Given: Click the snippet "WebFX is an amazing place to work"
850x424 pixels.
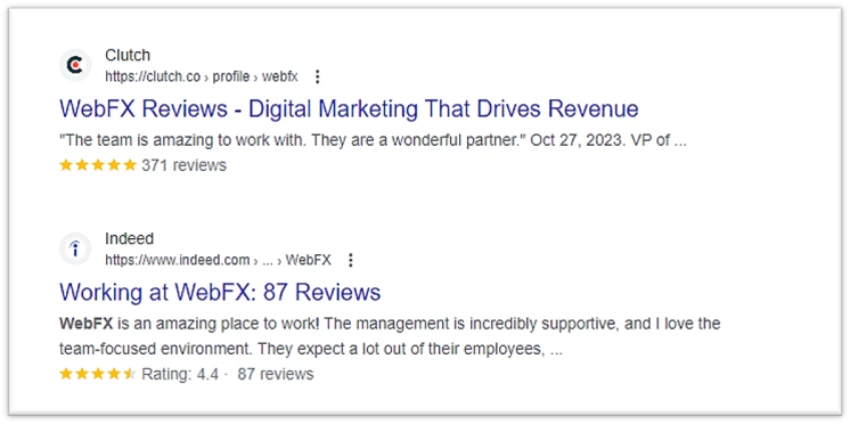Looking at the screenshot, I should pyautogui.click(x=189, y=324).
